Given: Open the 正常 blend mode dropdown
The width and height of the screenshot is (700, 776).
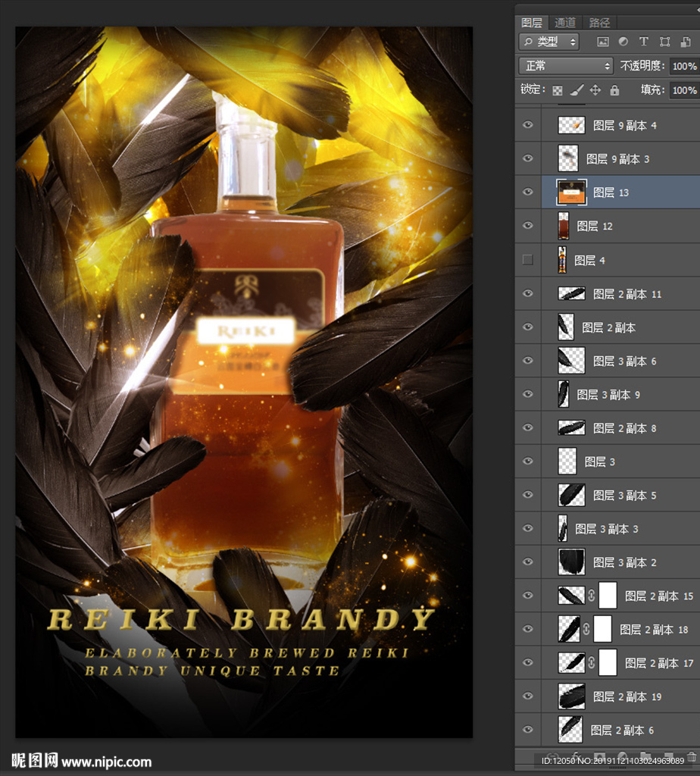Looking at the screenshot, I should point(566,66).
